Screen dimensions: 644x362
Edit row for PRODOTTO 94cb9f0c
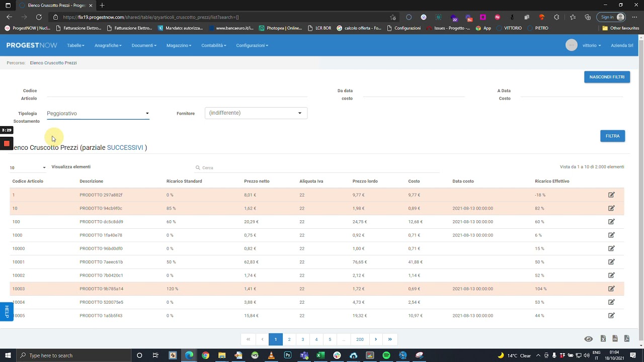[611, 208]
